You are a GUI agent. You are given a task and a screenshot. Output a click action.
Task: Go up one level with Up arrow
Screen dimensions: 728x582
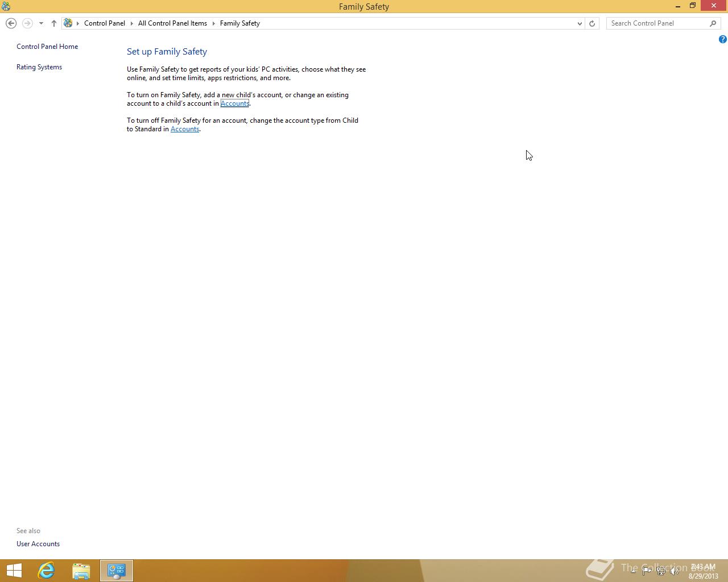click(x=54, y=23)
